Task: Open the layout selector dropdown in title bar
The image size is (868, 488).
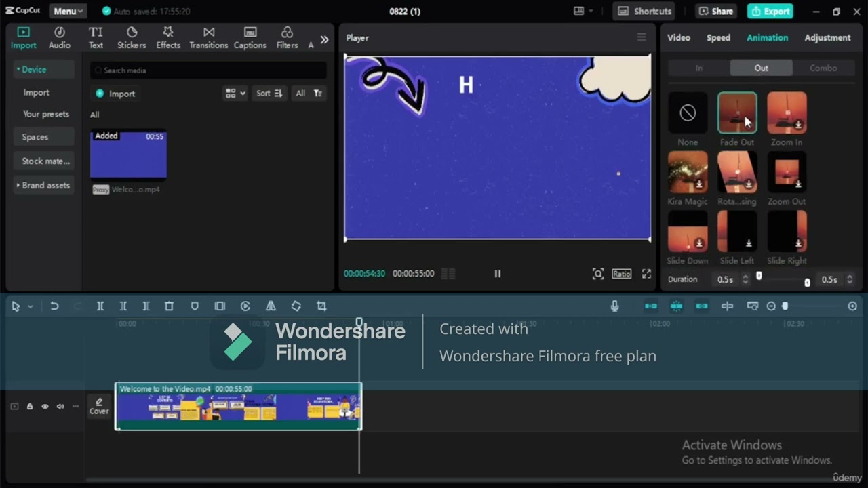Action: (583, 11)
